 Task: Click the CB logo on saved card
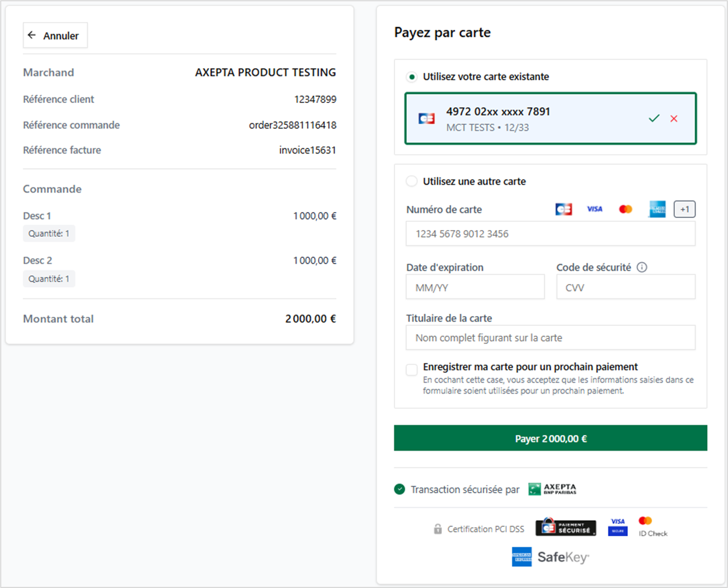pyautogui.click(x=426, y=118)
